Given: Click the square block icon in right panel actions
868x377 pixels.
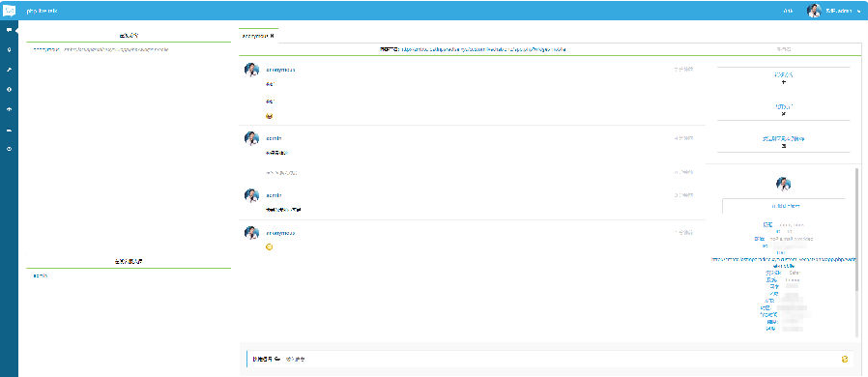Looking at the screenshot, I should [x=783, y=146].
